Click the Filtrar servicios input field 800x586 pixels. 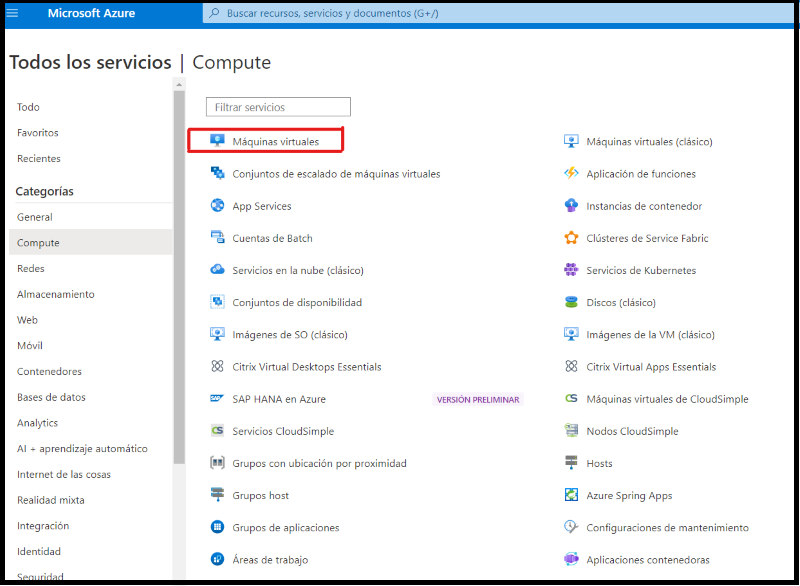pos(278,107)
